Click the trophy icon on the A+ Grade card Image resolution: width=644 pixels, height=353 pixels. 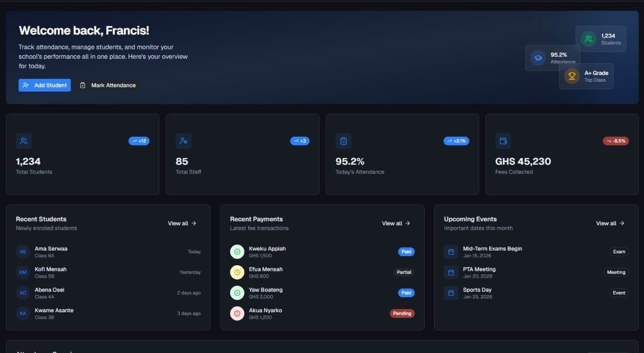point(571,75)
